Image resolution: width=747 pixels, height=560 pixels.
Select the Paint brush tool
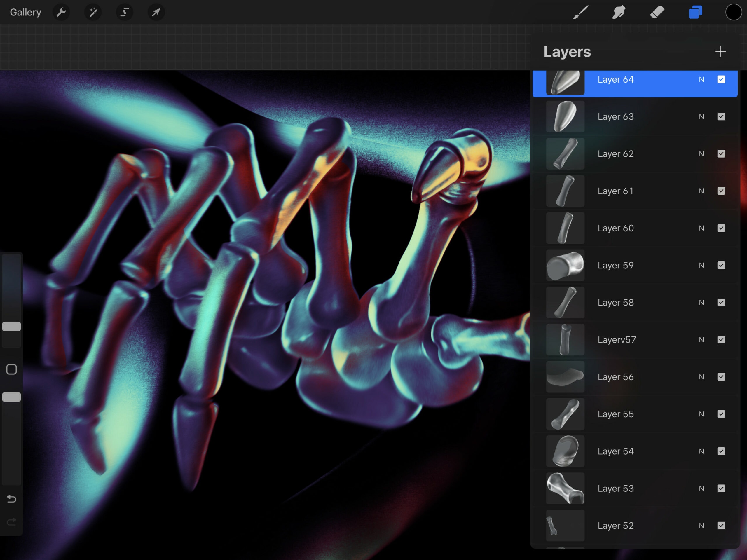click(580, 13)
